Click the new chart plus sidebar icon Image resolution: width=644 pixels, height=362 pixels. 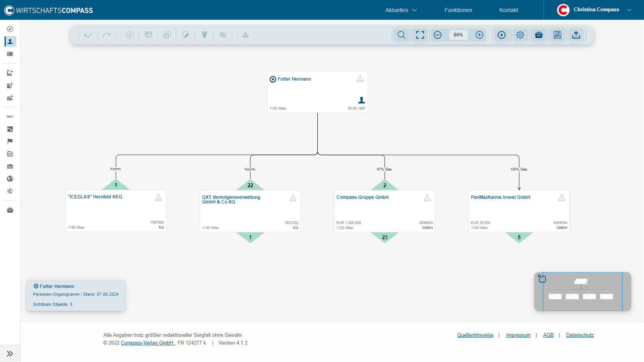(10, 73)
